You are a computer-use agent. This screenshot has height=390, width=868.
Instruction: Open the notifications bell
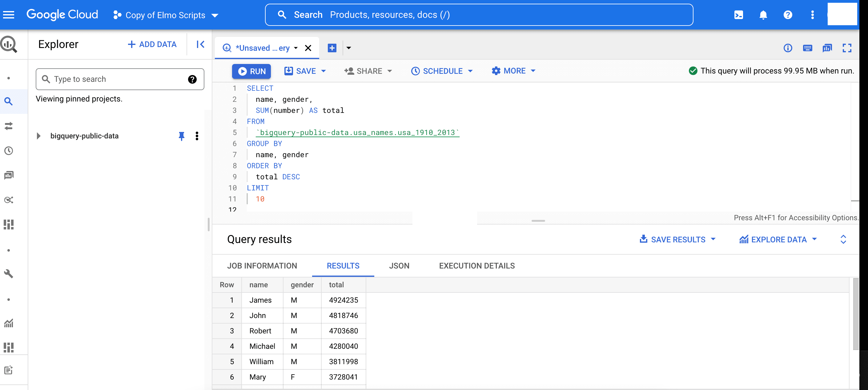763,15
